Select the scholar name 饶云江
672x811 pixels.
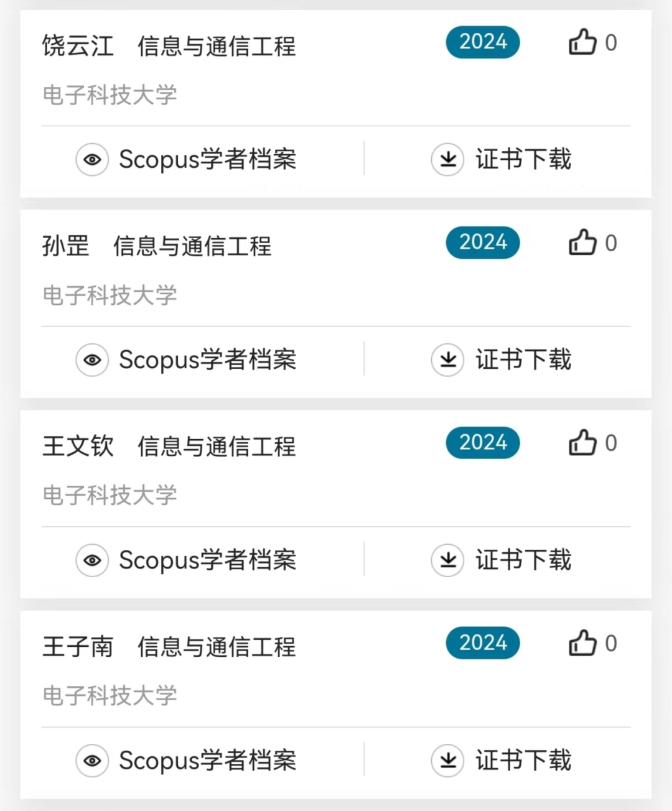tap(78, 46)
